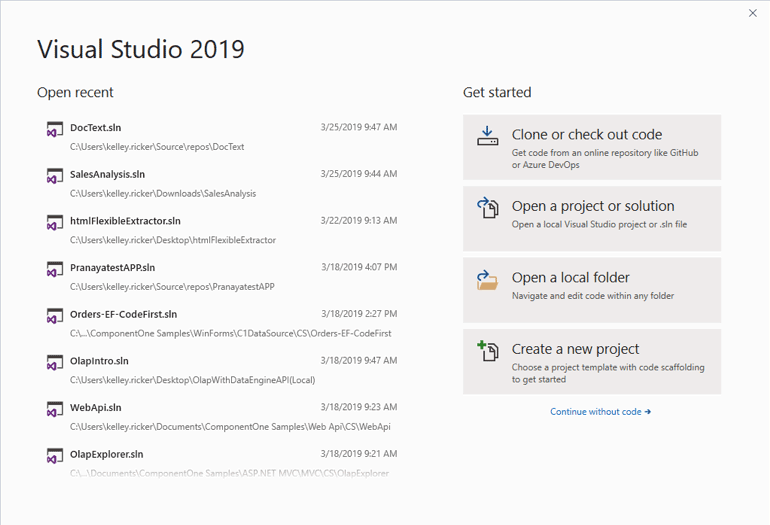The width and height of the screenshot is (770, 525).
Task: Click timestamp 3/22/2019 9:13 AM
Action: [359, 221]
